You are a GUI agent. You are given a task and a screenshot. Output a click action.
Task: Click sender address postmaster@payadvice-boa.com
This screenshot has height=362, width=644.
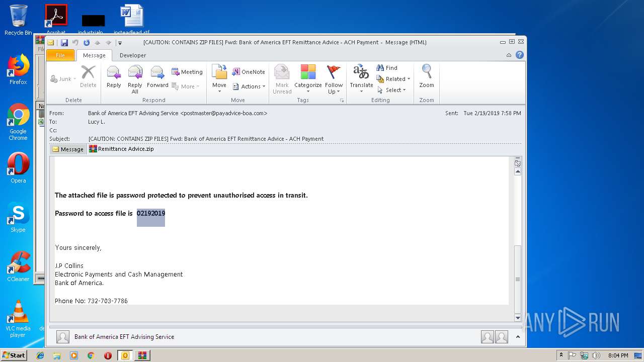tap(223, 113)
